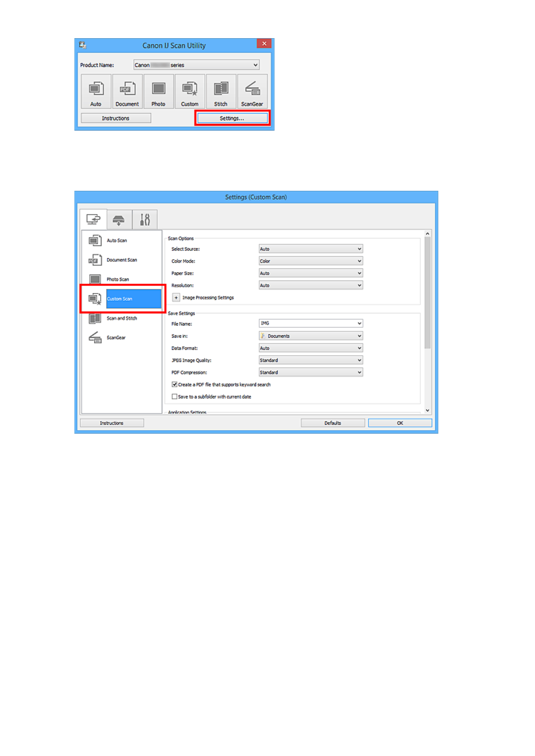535x756 pixels.
Task: Select Scan and Stitch in settings sidebar
Action: coord(121,318)
